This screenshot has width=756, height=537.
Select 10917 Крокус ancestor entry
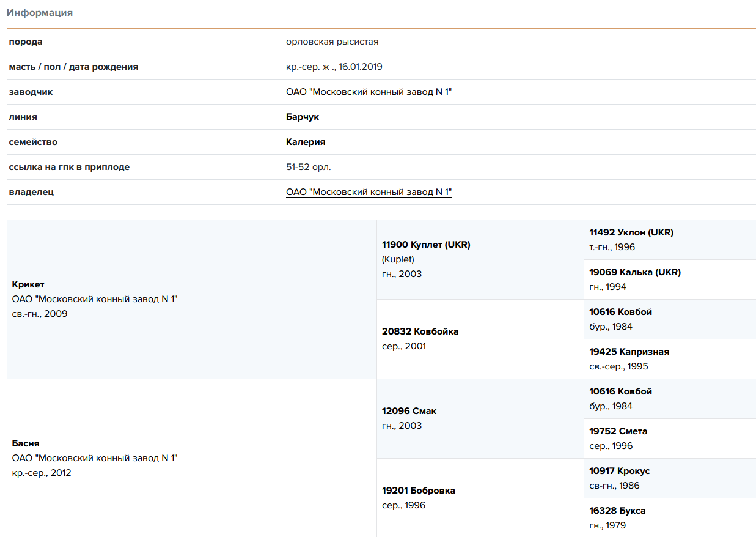point(619,471)
